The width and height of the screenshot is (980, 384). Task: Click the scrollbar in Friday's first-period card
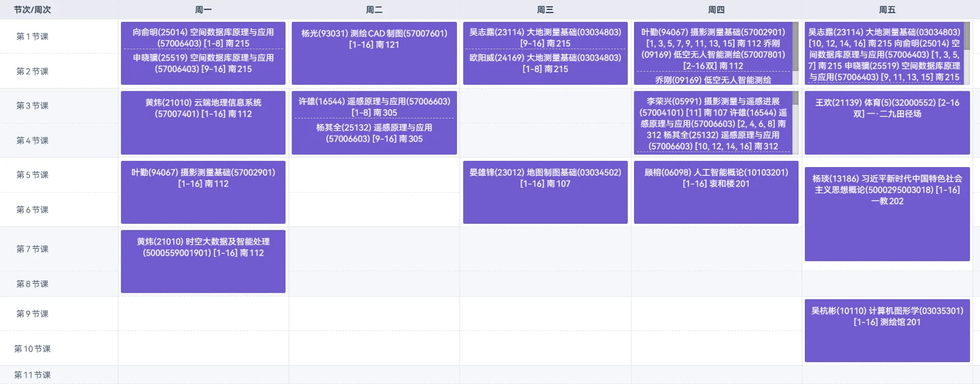967,53
